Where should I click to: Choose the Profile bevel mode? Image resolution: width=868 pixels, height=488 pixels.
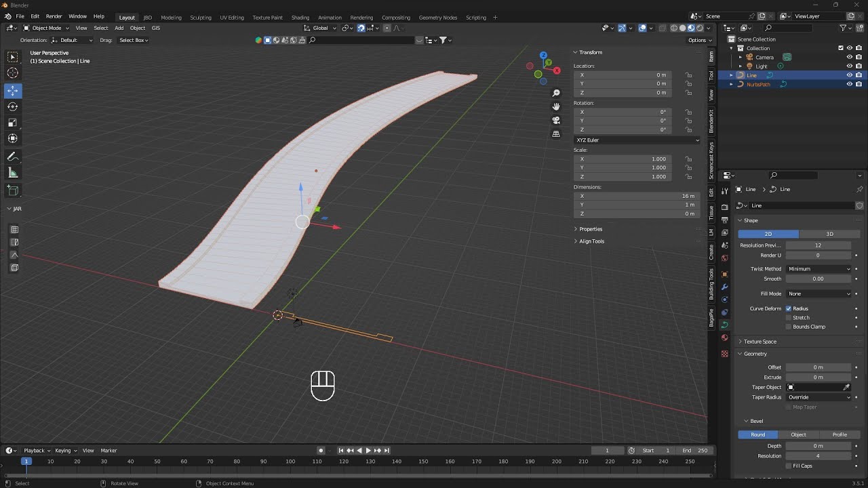tap(840, 434)
